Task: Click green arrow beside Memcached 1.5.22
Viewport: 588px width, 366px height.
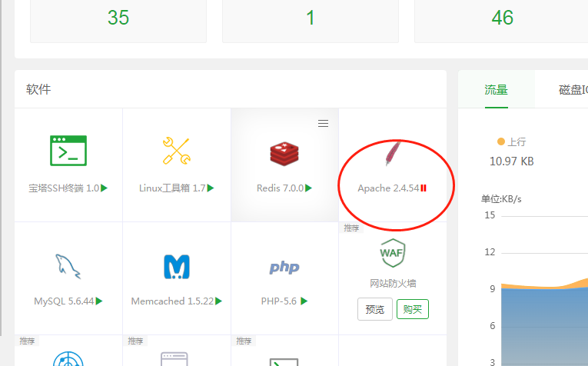Action: 218,301
